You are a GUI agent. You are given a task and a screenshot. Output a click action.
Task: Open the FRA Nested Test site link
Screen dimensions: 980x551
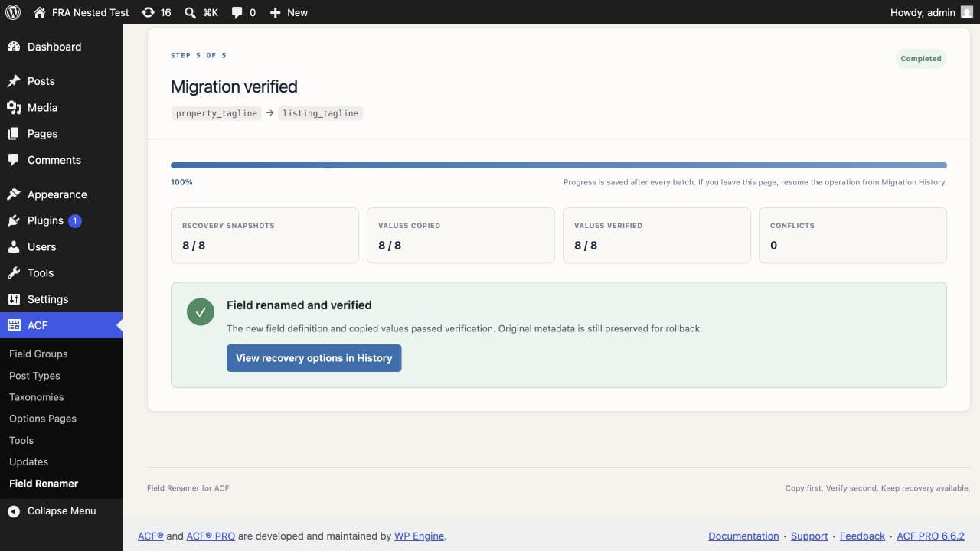pos(82,12)
